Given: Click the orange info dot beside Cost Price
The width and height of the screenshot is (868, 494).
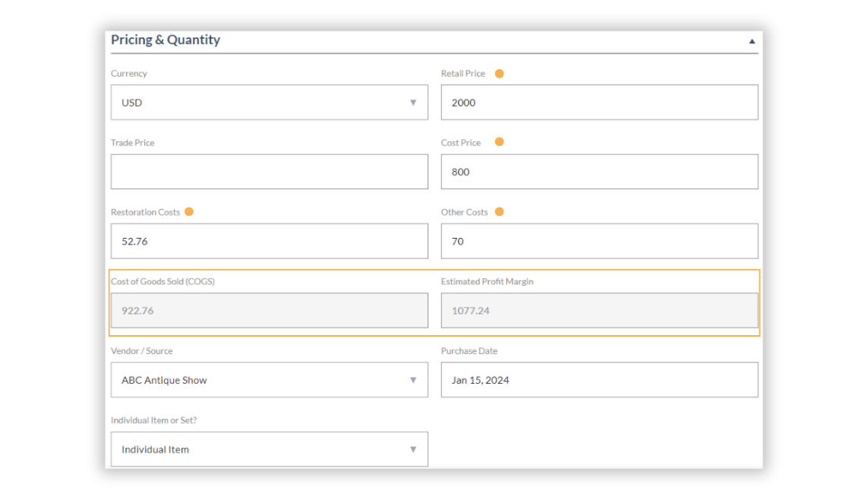Looking at the screenshot, I should [x=499, y=142].
